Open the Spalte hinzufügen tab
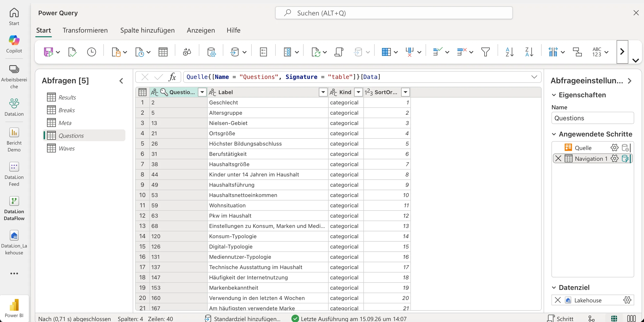 (x=147, y=30)
